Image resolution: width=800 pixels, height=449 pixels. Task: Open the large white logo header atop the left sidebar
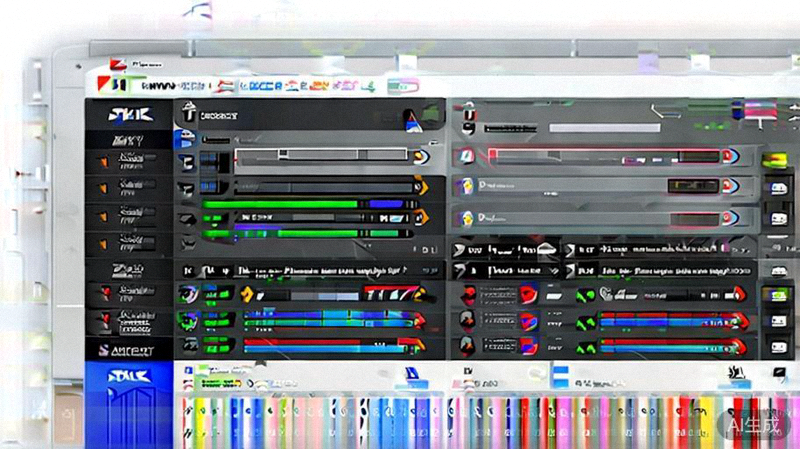pyautogui.click(x=128, y=114)
